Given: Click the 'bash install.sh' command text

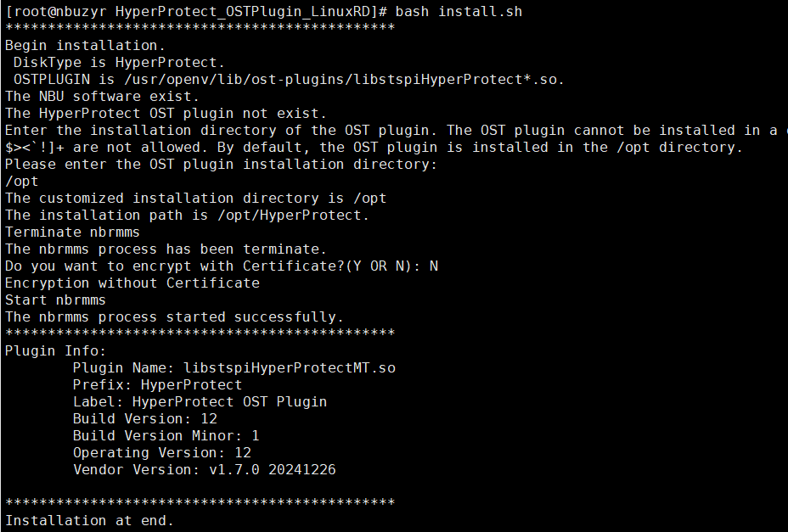Looking at the screenshot, I should click(x=459, y=11).
